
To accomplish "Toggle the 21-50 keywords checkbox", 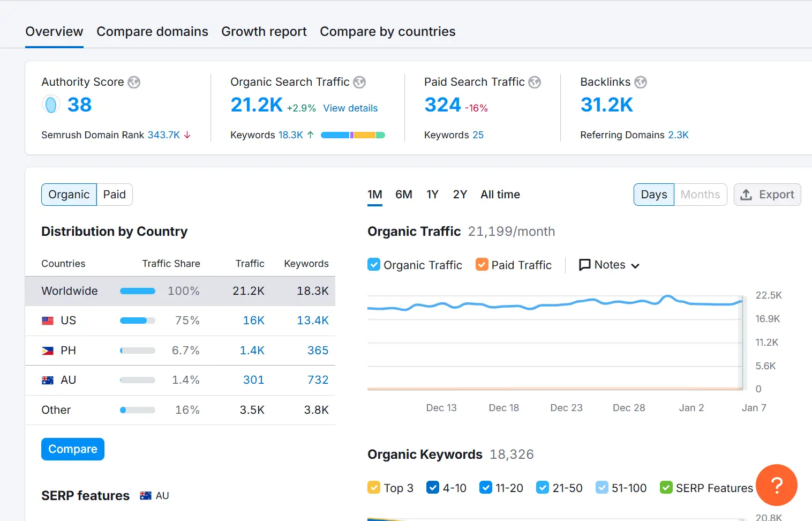I will click(543, 487).
